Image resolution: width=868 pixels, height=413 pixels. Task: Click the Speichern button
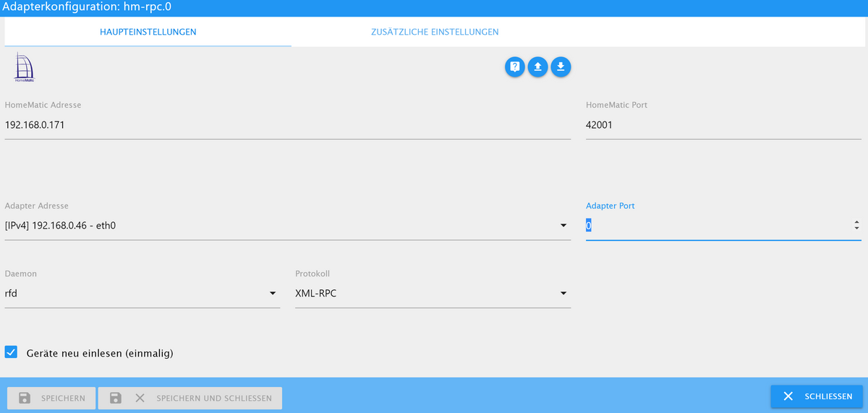(51, 398)
